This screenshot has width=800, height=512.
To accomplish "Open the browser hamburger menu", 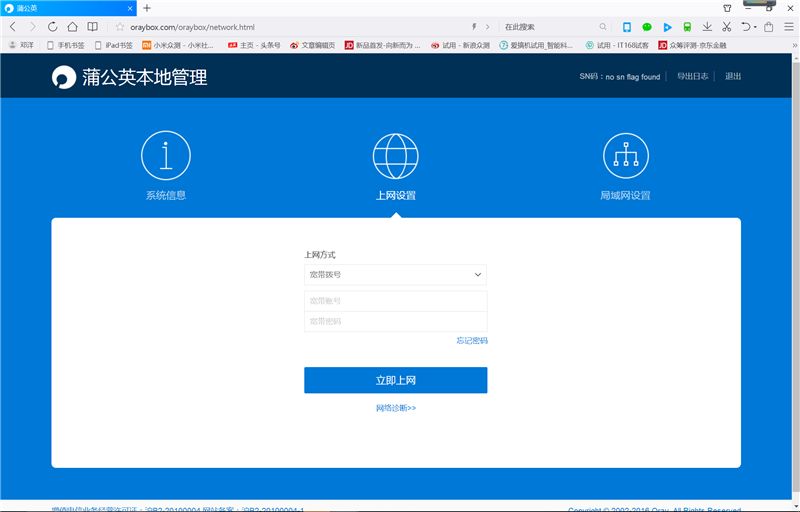I will 789,27.
